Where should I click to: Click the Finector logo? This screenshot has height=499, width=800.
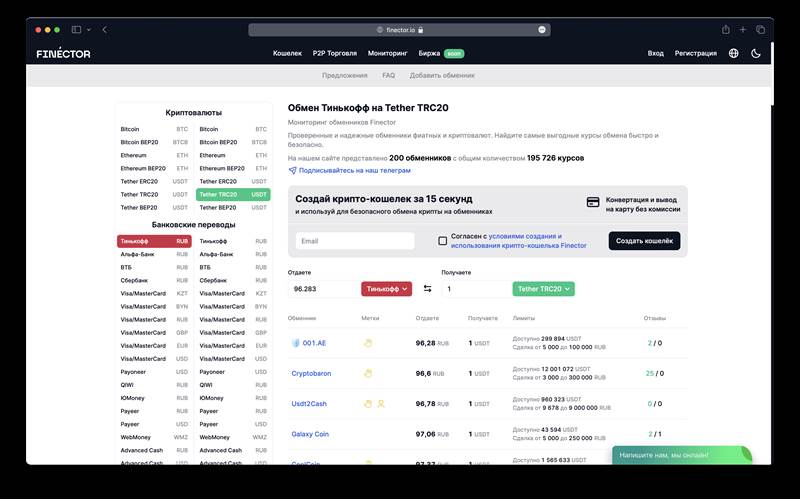(x=63, y=53)
